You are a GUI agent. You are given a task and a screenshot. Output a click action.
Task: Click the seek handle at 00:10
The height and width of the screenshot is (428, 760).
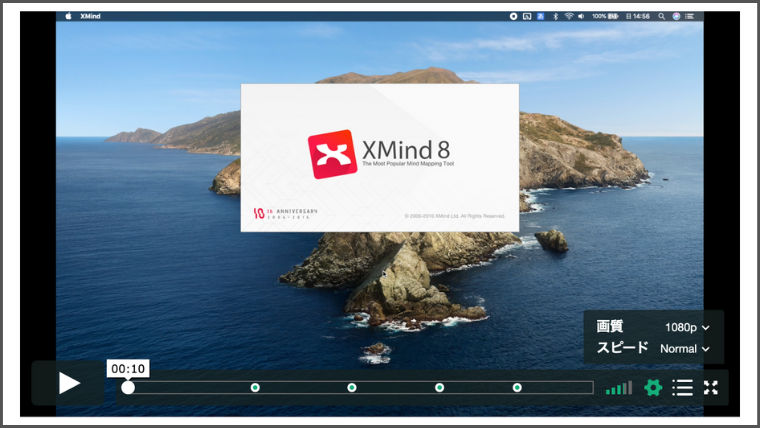tap(128, 387)
